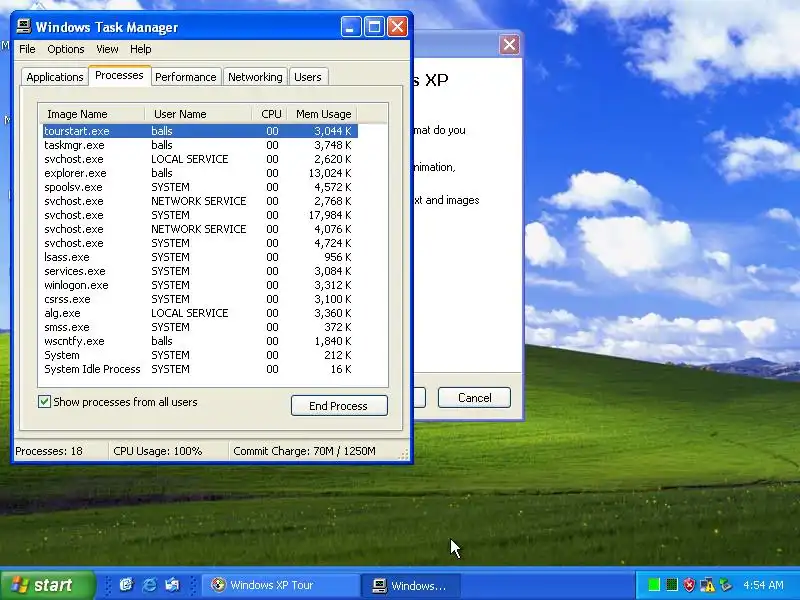Select the explorer.exe process
Viewport: 800px width, 600px height.
200,173
